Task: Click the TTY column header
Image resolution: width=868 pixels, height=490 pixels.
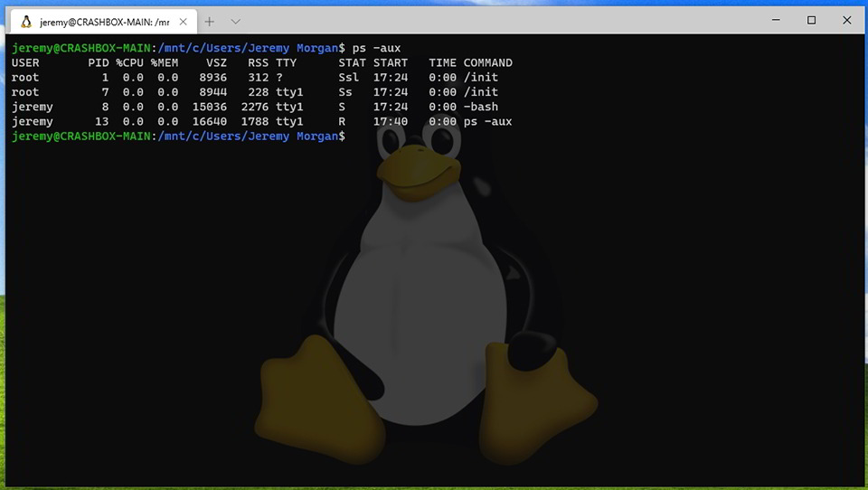Action: (x=287, y=62)
